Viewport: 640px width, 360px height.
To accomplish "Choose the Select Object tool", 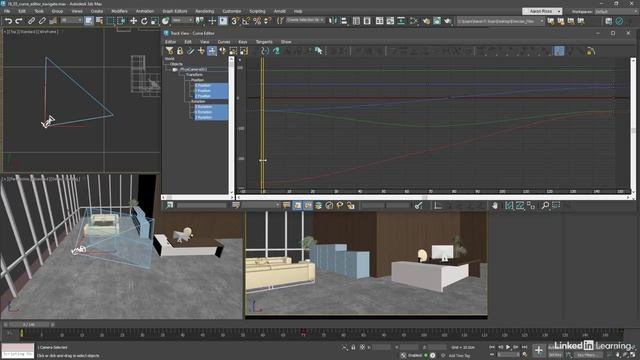I will pyautogui.click(x=89, y=21).
